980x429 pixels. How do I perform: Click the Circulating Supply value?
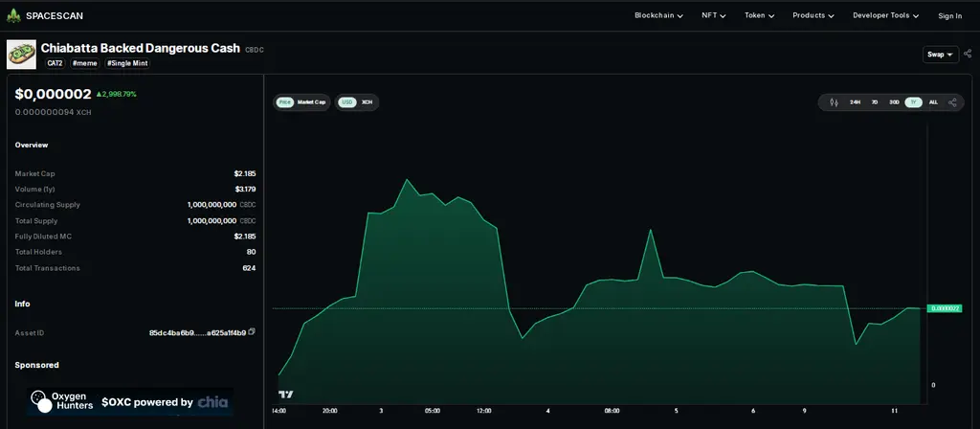221,205
